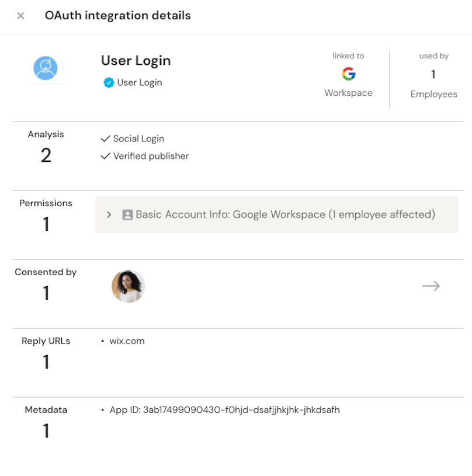Open the wix.com reply URL
Image resolution: width=472 pixels, height=476 pixels.
pos(127,341)
